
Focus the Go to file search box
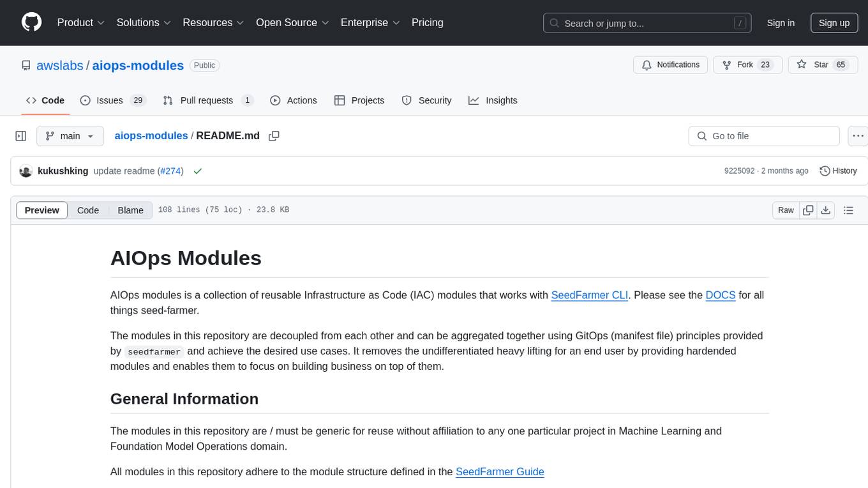tap(764, 136)
